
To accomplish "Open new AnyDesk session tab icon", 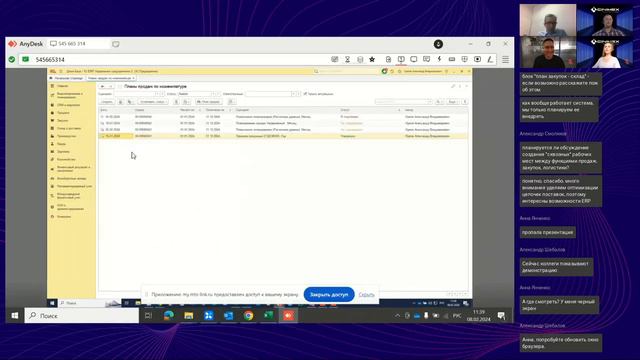I will (116, 44).
